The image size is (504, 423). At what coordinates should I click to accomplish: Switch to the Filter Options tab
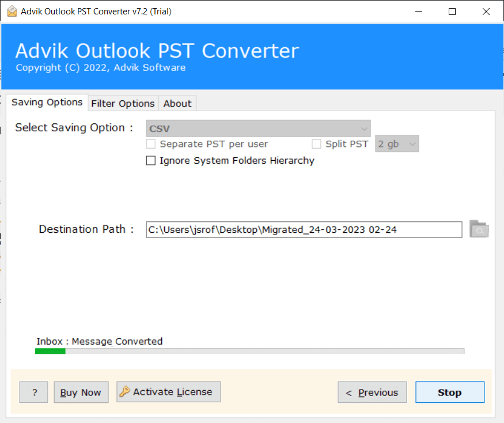(x=123, y=103)
